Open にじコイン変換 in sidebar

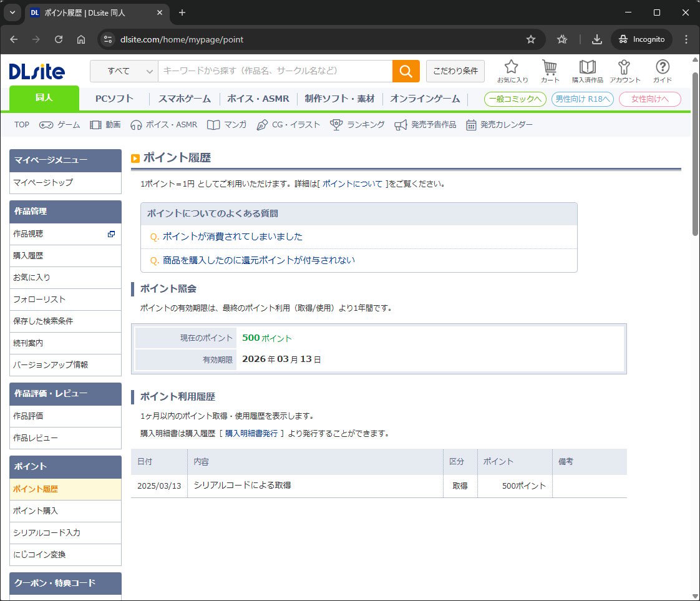click(65, 555)
